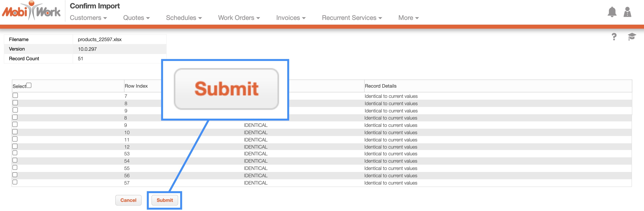
Task: Tick the checkbox for row index 10
Action: point(15,132)
